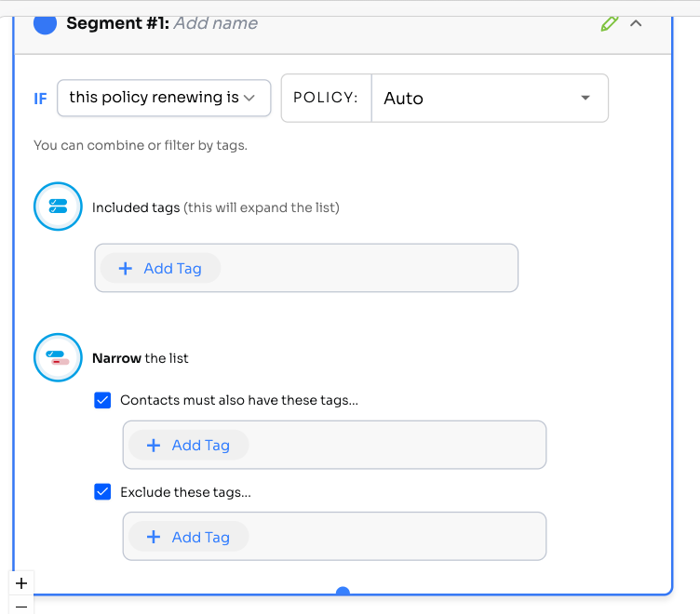Click the 'Add name' segment title field
The image size is (700, 614).
pos(215,23)
